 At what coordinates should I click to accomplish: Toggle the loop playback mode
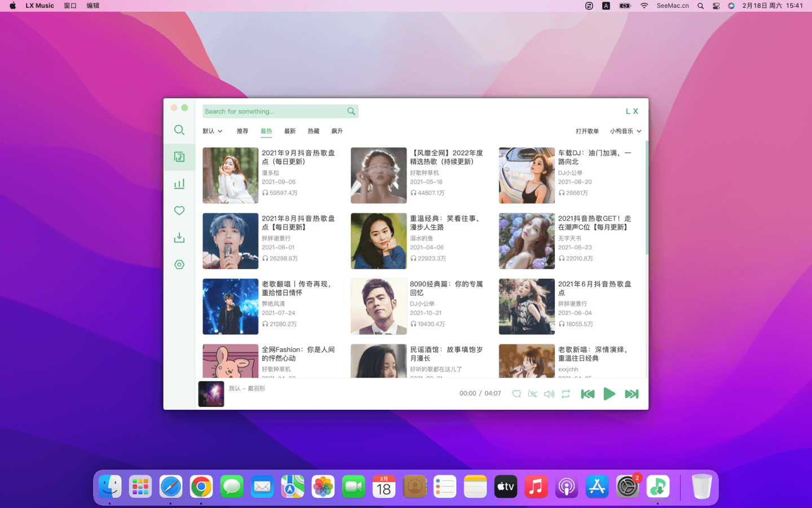coord(566,394)
